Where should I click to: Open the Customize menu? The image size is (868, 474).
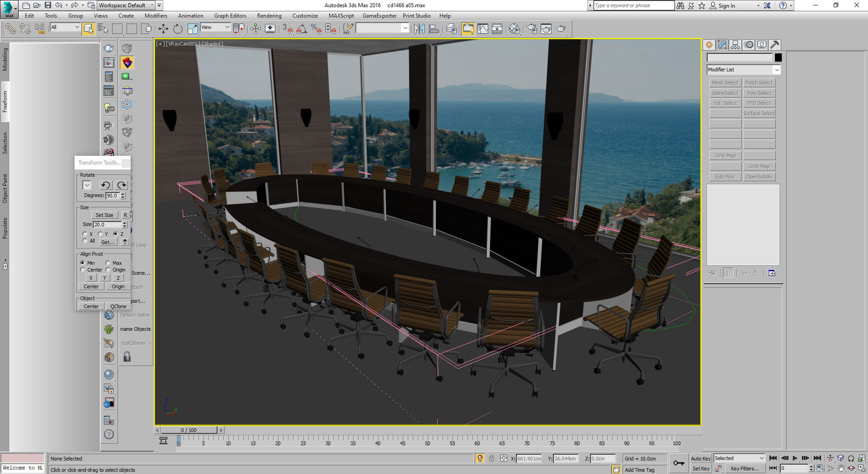(x=305, y=16)
